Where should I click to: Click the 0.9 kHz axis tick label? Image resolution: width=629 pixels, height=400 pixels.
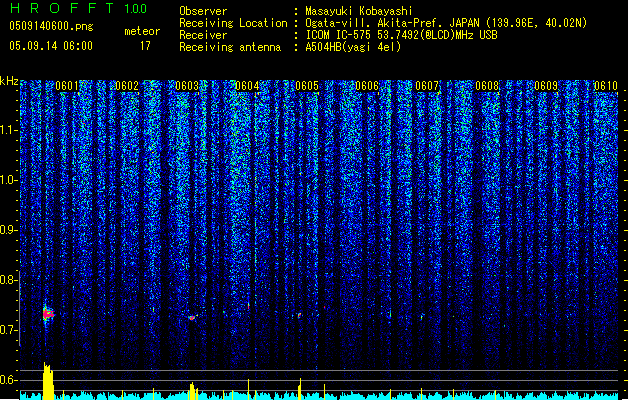point(9,230)
